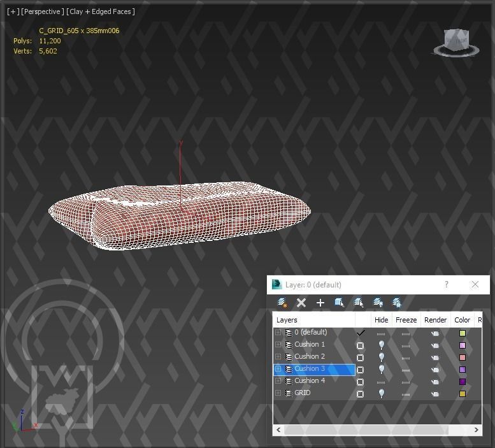Image resolution: width=495 pixels, height=448 pixels.
Task: Click the layer stack icon beside Cushion 1
Action: 288,345
